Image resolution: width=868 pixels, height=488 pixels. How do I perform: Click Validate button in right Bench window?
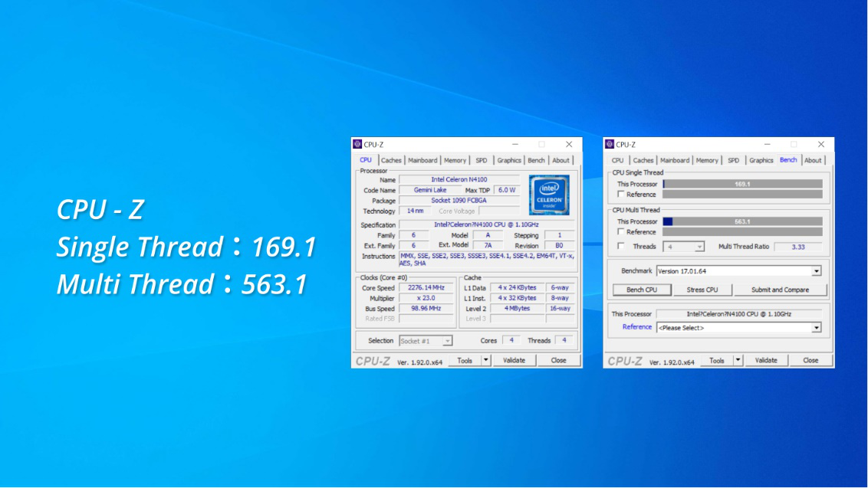tap(766, 360)
